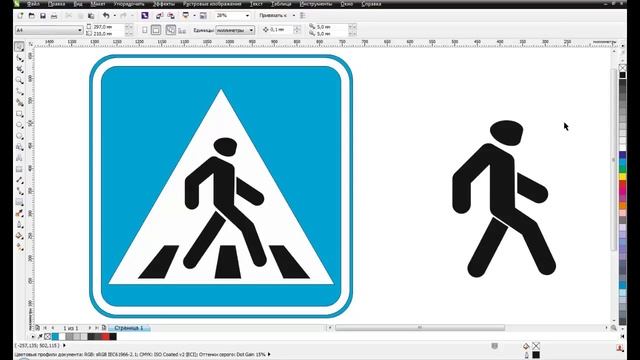Click the zoom navigator icon at scrollbar corner
The height and width of the screenshot is (360, 640).
(613, 328)
